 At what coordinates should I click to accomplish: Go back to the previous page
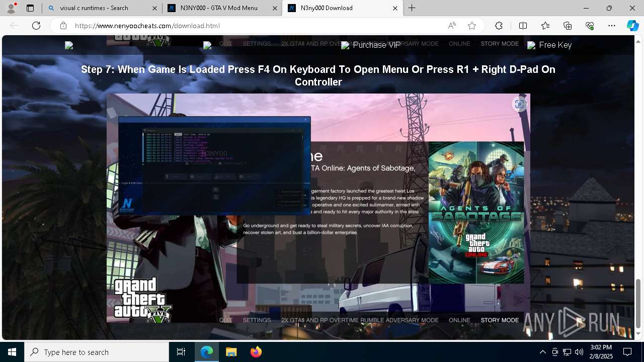14,26
